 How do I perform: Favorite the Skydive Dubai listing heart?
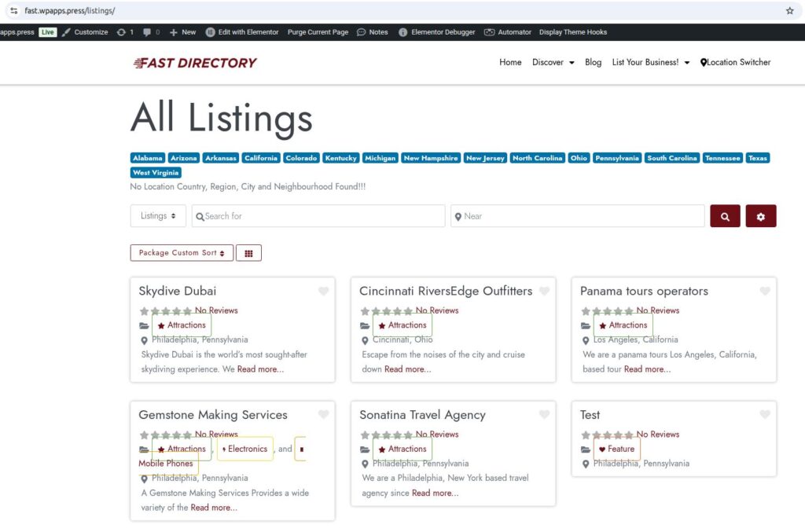[323, 292]
